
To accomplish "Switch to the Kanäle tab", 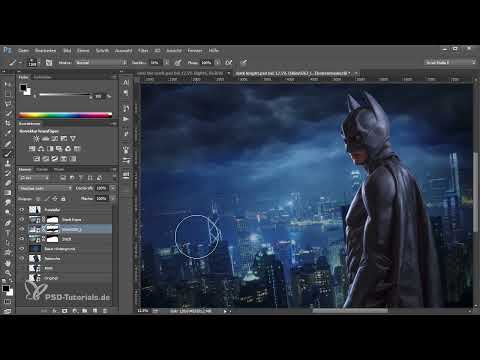I will click(42, 169).
